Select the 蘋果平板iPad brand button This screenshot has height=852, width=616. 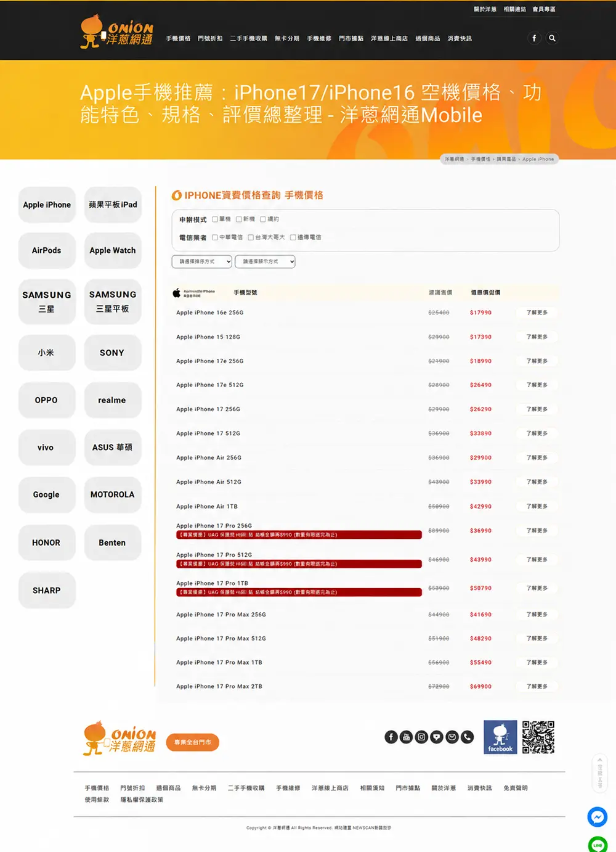(x=113, y=205)
